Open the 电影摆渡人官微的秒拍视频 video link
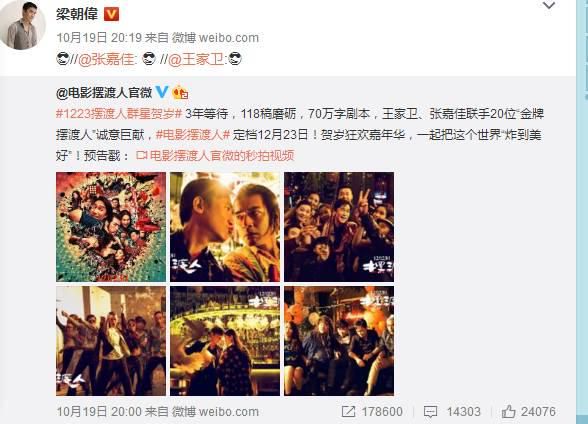Viewport: 588px width, 424px height. [215, 155]
